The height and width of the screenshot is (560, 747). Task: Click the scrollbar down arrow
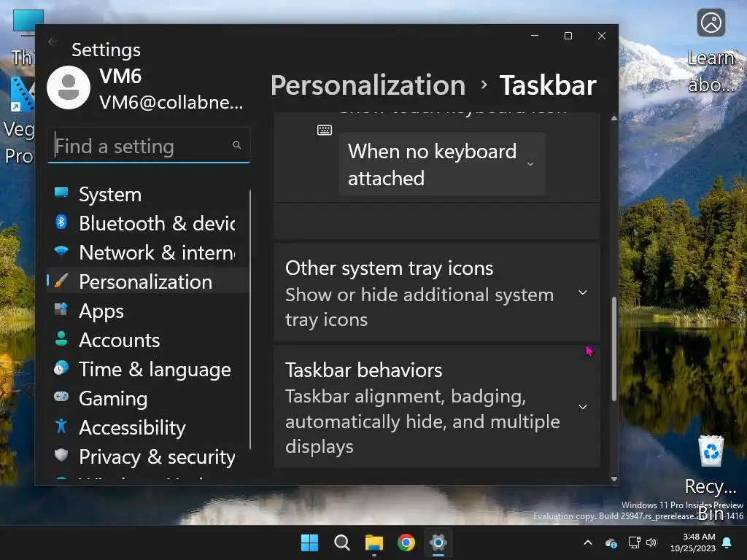[x=614, y=479]
